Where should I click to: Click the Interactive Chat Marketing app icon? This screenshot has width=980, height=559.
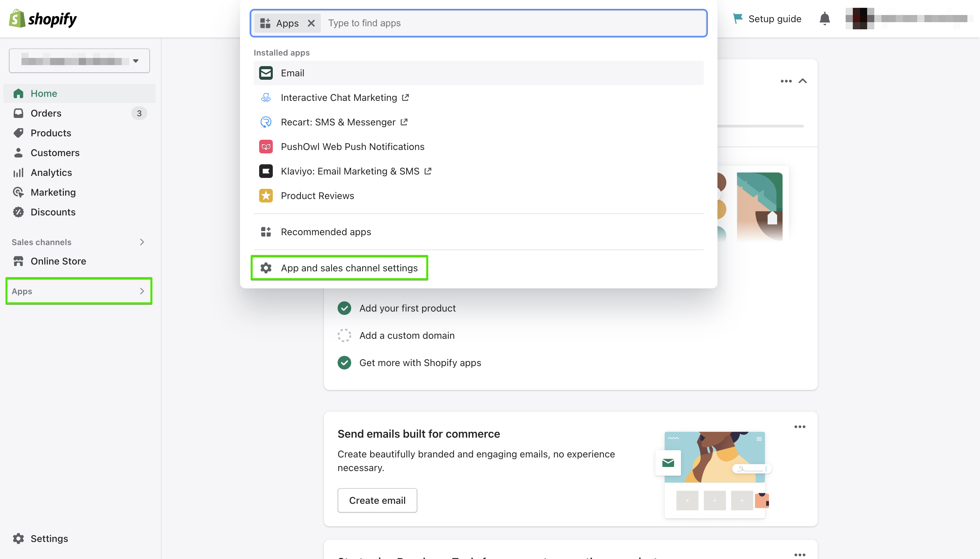tap(266, 97)
